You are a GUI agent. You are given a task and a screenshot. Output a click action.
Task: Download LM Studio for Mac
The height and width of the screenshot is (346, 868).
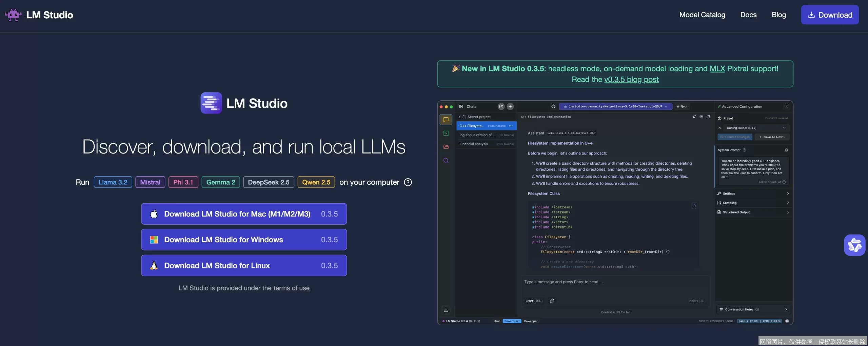click(244, 214)
